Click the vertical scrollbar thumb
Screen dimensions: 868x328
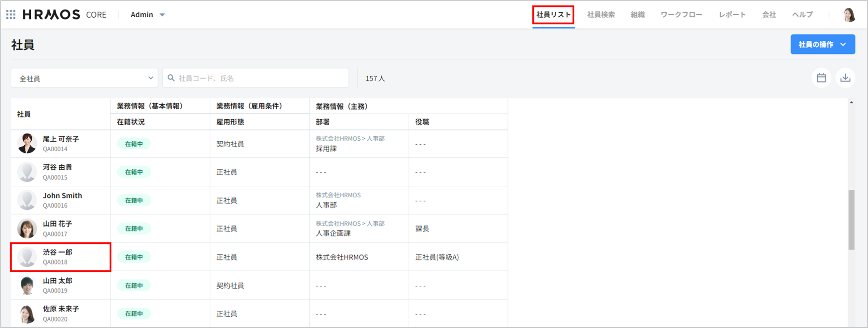851,219
